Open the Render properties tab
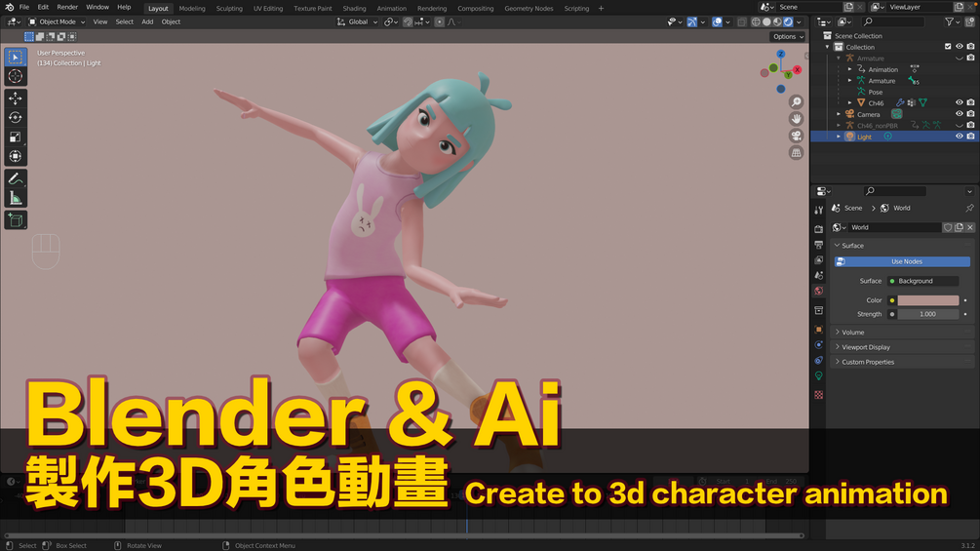 [x=819, y=229]
